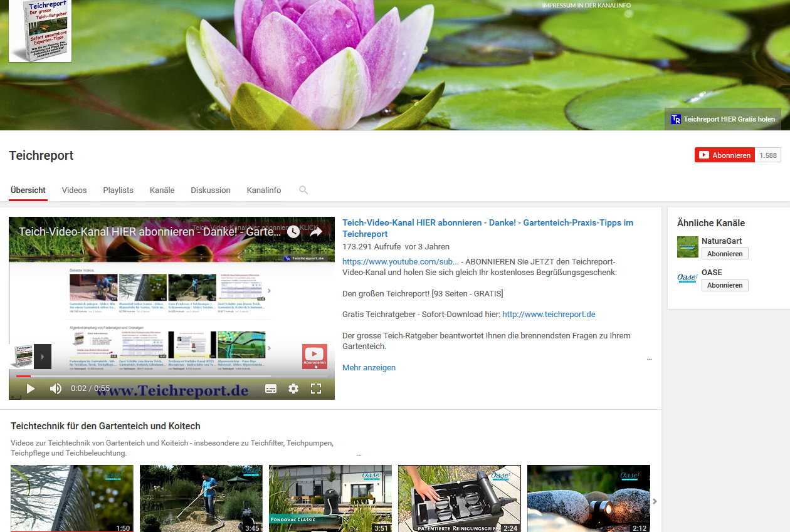Toggle subtitles in the video player
Screen dimensions: 790x532
271,389
